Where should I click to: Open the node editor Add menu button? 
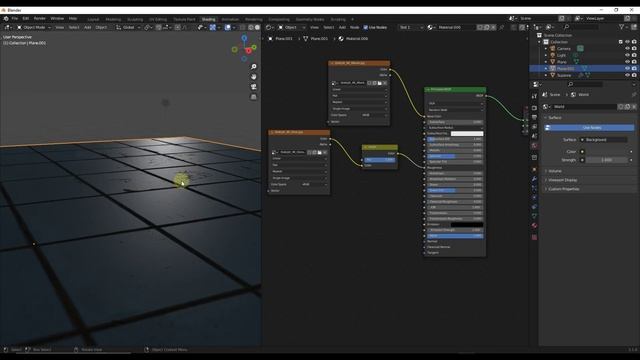342,27
